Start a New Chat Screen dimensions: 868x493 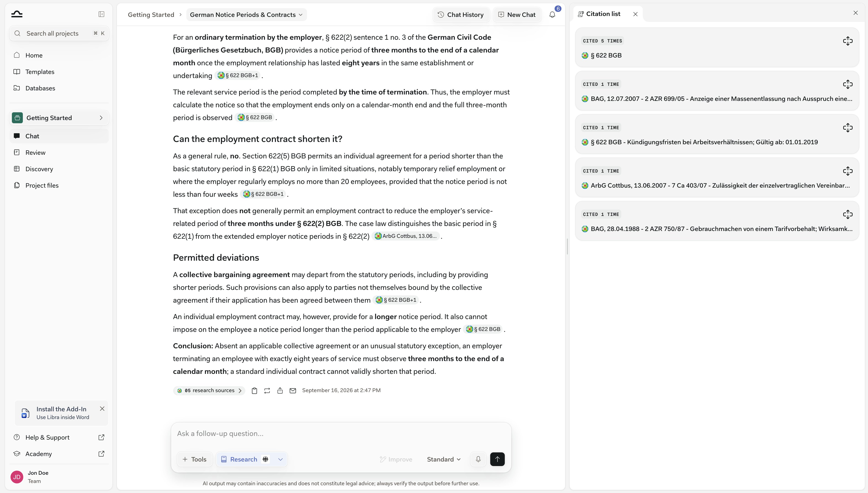(517, 15)
